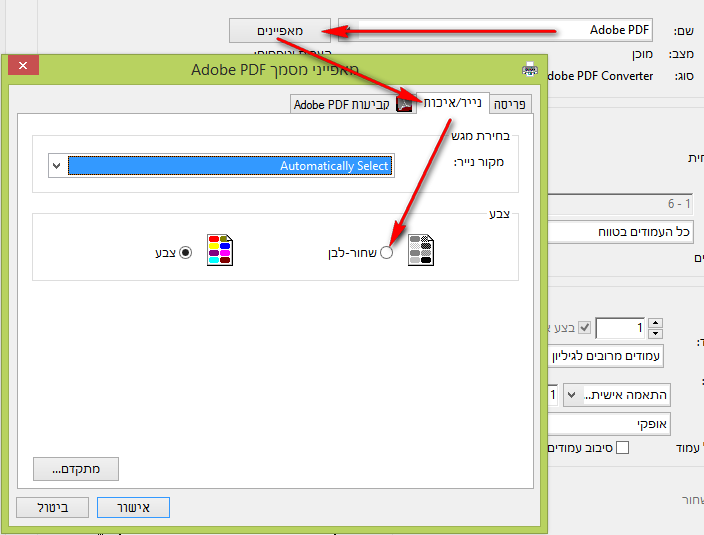Decrease the copies count with the down arrow
This screenshot has height=535, width=704.
[x=656, y=333]
